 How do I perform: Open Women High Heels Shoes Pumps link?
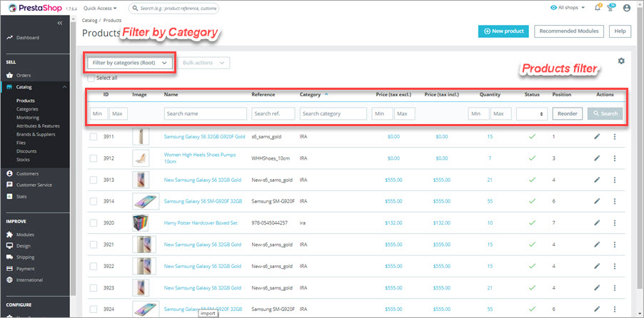[x=200, y=158]
